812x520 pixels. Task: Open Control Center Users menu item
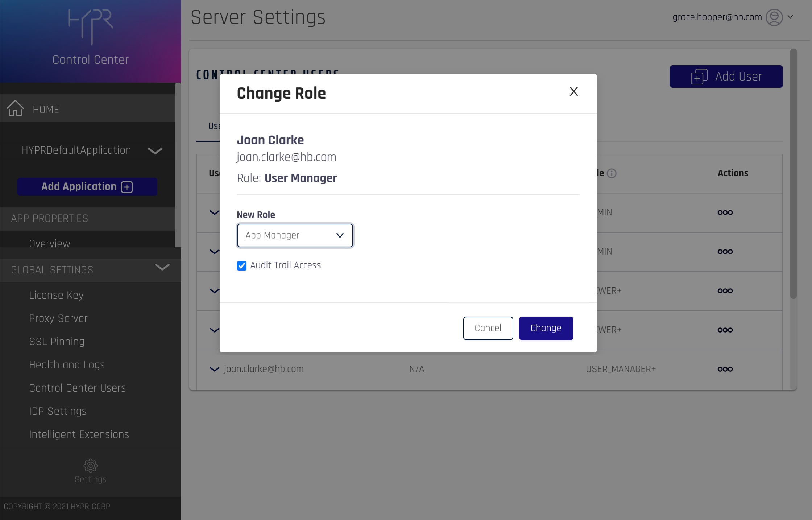77,388
